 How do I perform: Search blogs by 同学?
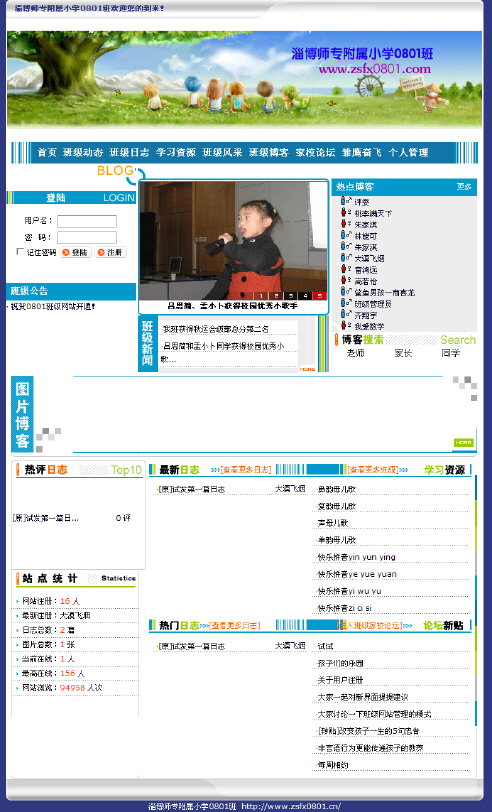click(451, 353)
